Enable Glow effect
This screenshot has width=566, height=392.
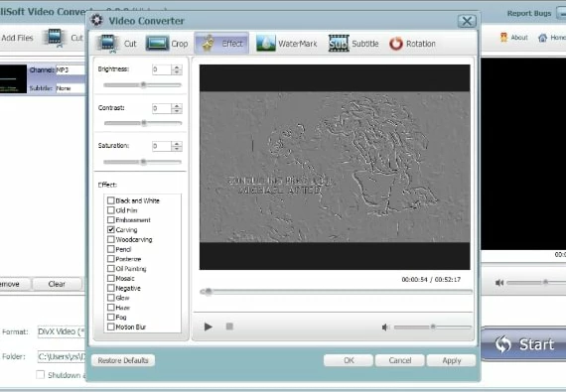[x=111, y=298]
